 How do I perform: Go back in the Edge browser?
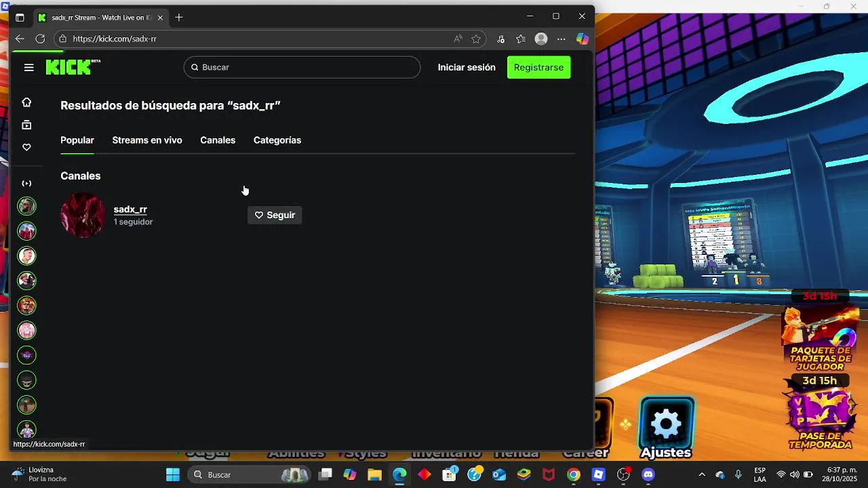coord(20,39)
